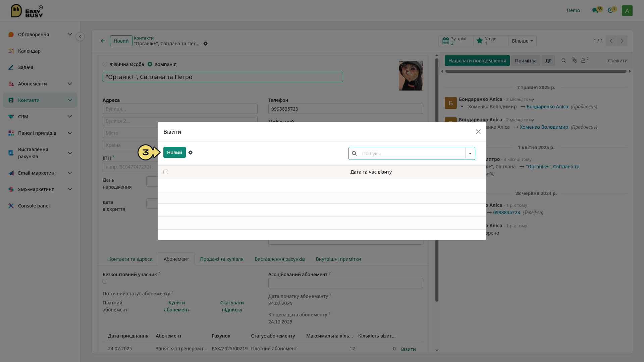Attach a file via paperclip icon
Screen dimensions: 644x362
click(574, 60)
